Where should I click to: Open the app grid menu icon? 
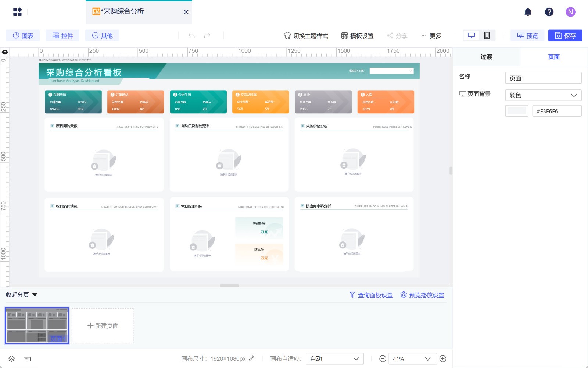click(x=17, y=12)
